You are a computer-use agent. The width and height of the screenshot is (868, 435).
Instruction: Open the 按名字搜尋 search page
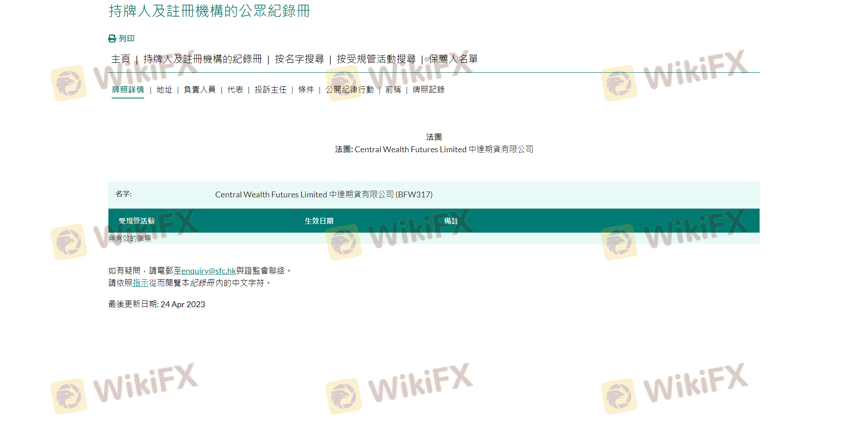click(299, 59)
